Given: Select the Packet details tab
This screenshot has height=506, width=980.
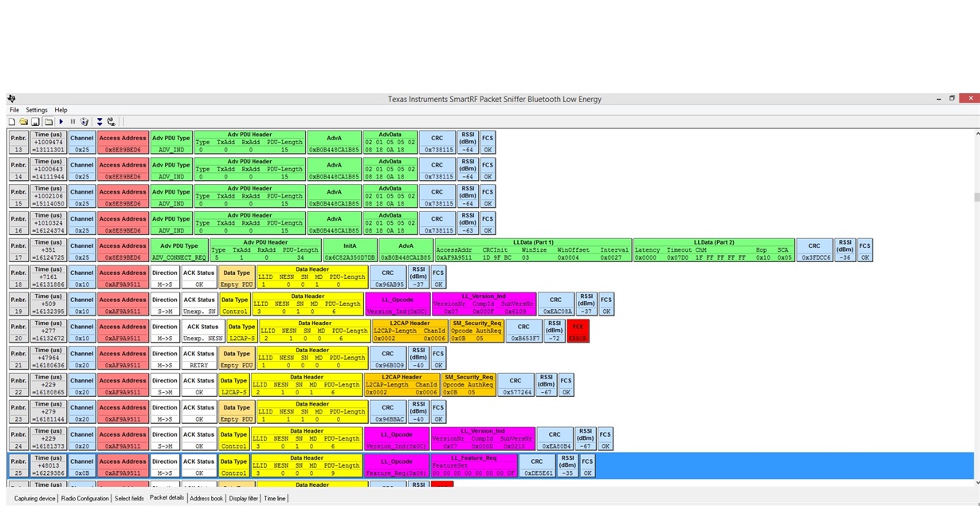Looking at the screenshot, I should tap(167, 498).
